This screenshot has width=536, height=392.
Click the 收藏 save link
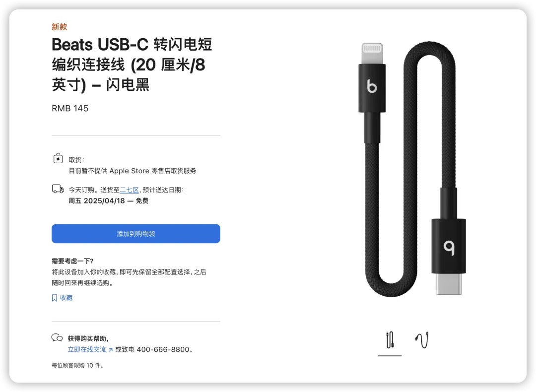[67, 298]
